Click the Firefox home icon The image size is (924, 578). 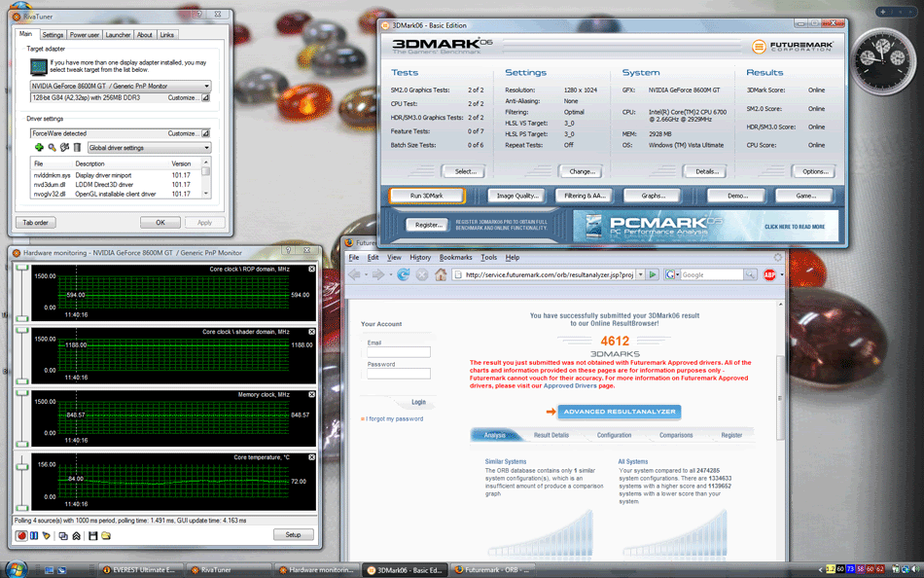(441, 274)
